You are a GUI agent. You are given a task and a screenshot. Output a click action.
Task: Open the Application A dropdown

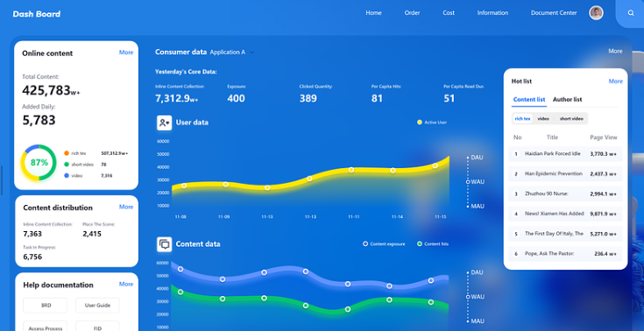tap(232, 53)
